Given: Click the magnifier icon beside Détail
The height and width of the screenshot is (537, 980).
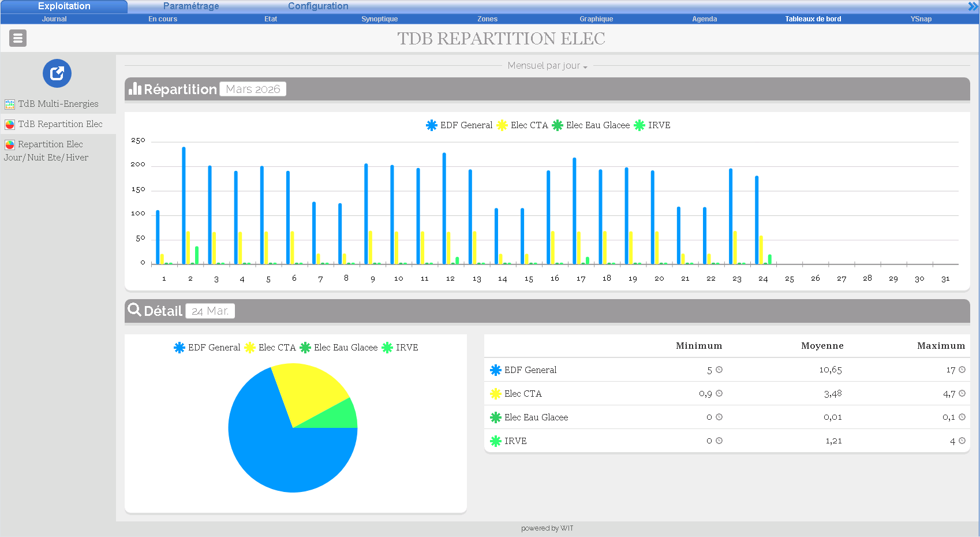Looking at the screenshot, I should [x=134, y=310].
